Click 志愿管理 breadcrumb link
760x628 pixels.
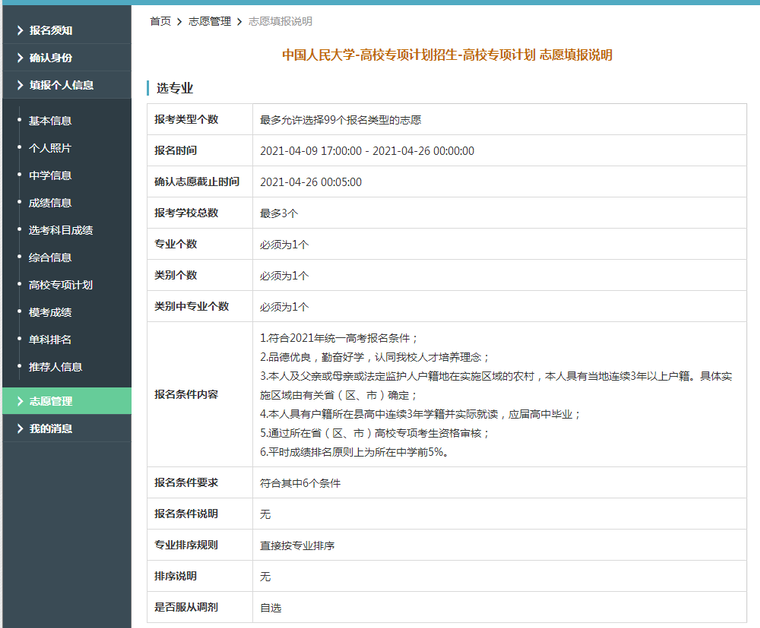tap(209, 21)
